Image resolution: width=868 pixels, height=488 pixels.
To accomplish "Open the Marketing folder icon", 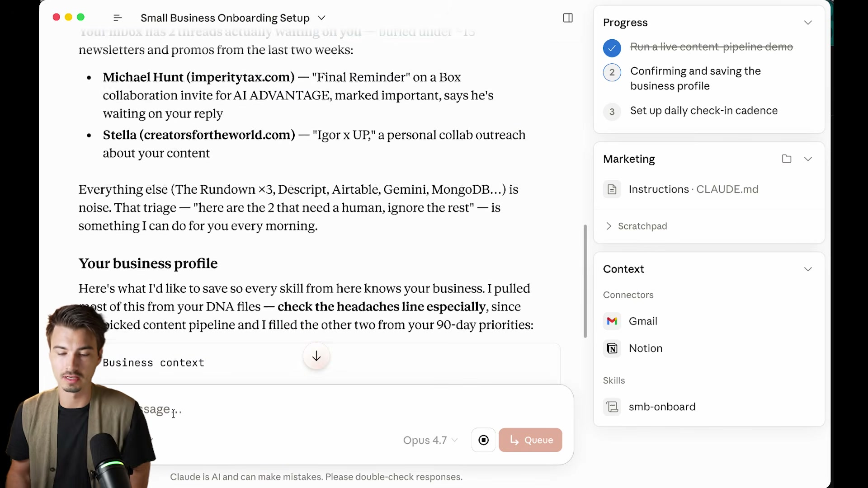I will pos(787,159).
